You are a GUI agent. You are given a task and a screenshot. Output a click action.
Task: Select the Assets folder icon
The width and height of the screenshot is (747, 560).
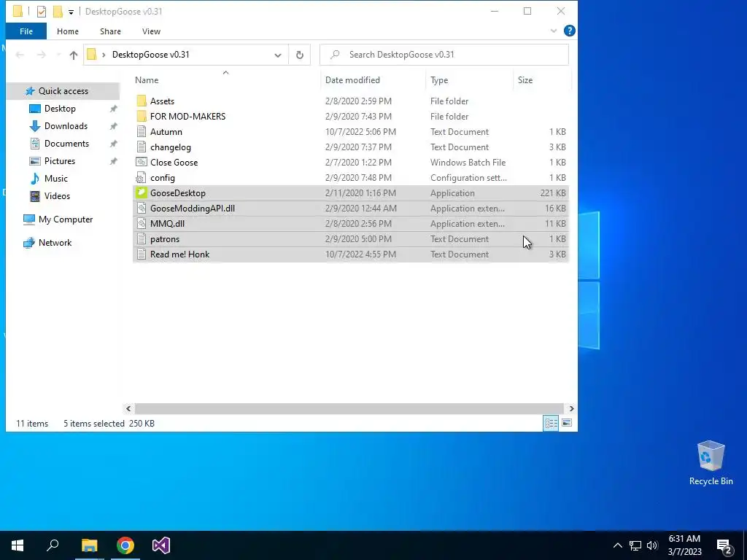pyautogui.click(x=142, y=101)
